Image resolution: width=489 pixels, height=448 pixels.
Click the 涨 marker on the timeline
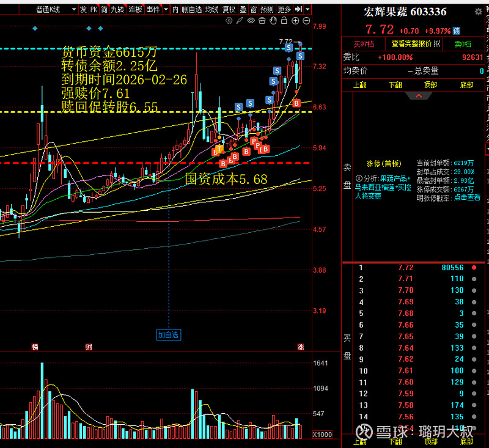[x=301, y=347]
